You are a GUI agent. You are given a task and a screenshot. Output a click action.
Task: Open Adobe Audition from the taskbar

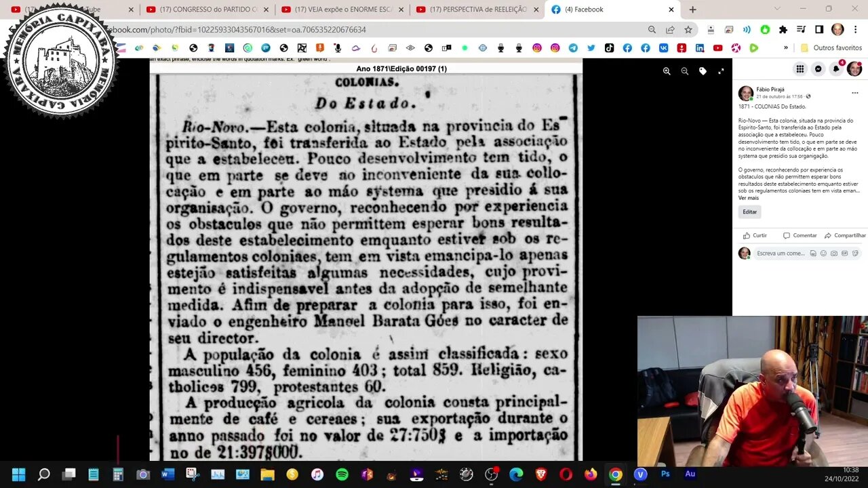pos(690,474)
